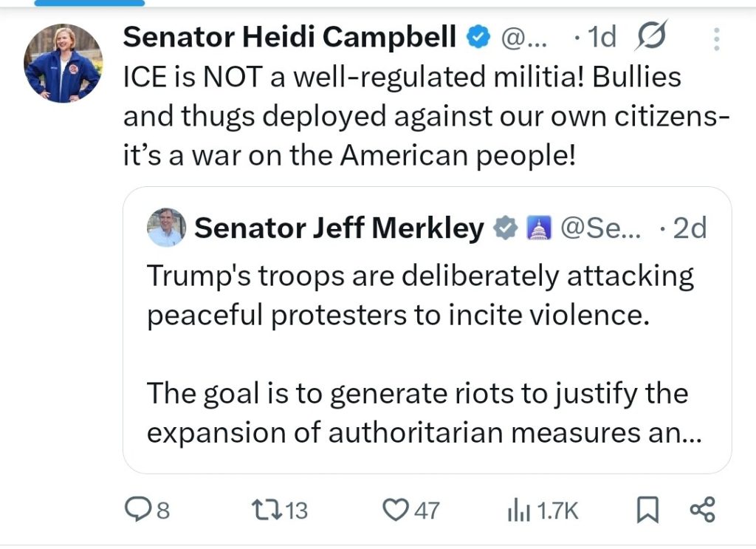Open the Senator Heidi Campbell name link
The height and width of the screenshot is (549, 756).
click(288, 37)
